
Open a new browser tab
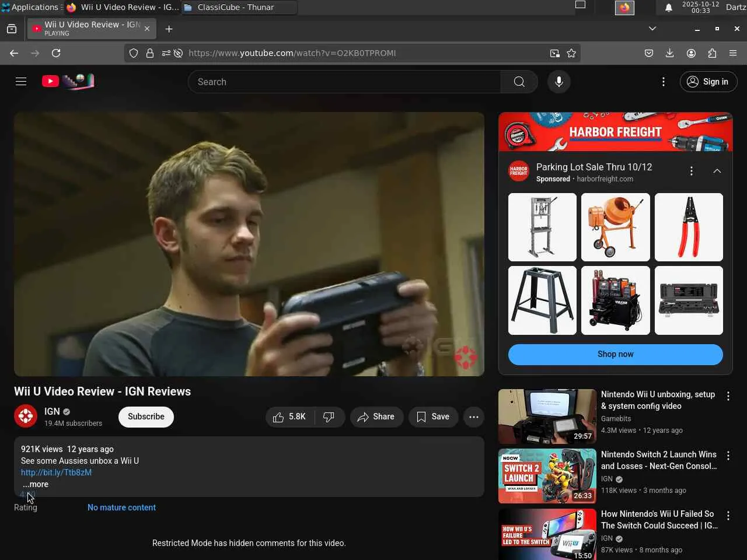click(169, 29)
